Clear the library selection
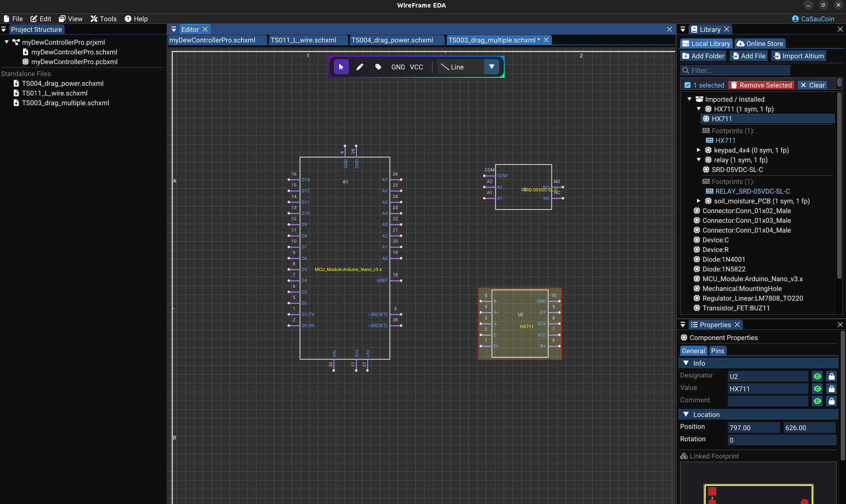The height and width of the screenshot is (504, 846). (x=812, y=85)
